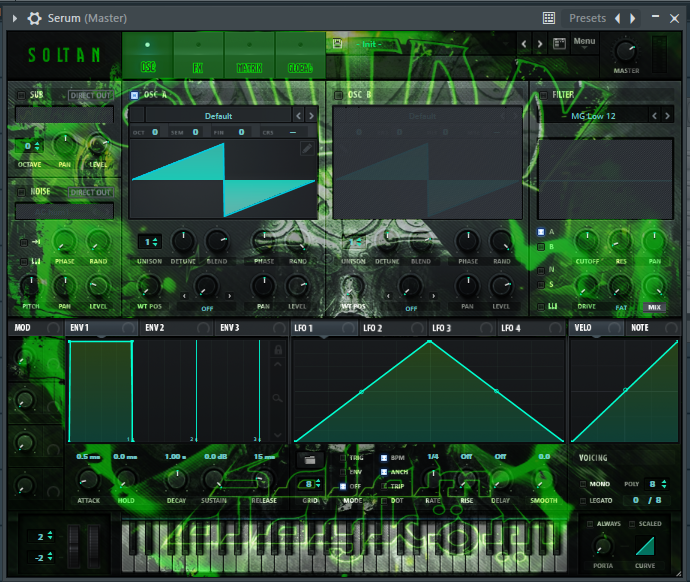The width and height of the screenshot is (690, 582).
Task: Click the envelope lock icon
Action: 278,350
